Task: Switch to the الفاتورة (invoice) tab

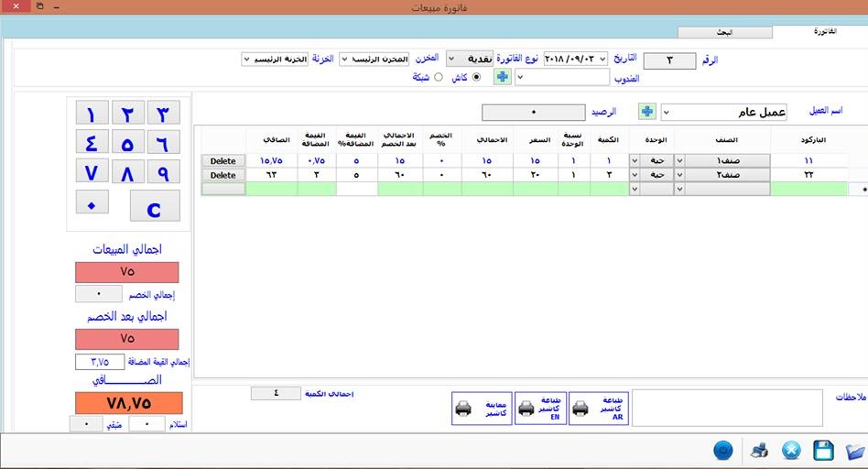Action: [x=824, y=31]
